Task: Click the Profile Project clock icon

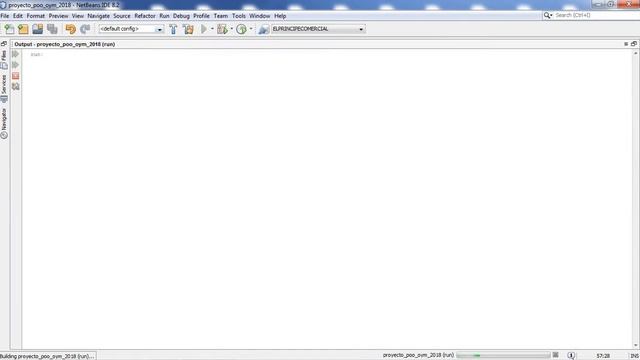Action: click(242, 29)
